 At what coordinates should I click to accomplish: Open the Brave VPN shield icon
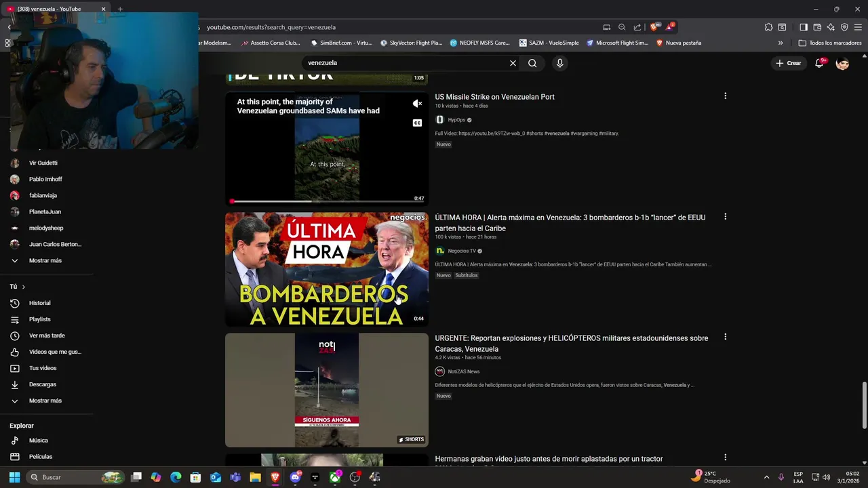click(x=844, y=27)
